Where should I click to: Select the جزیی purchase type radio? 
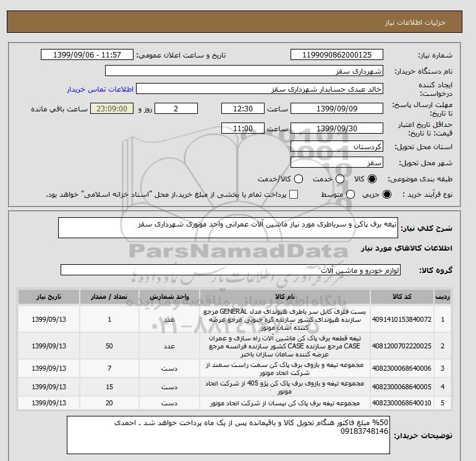(387, 194)
